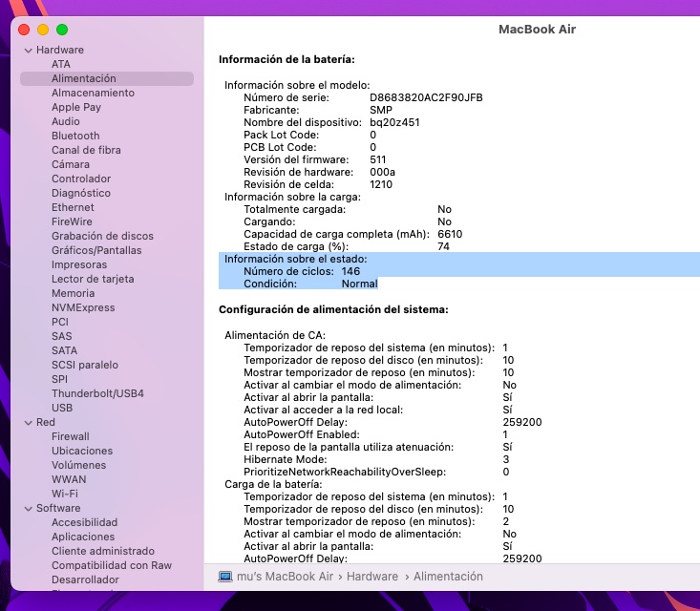Screen dimensions: 700x611
Task: Click Memoria in the sidebar list
Action: pyautogui.click(x=73, y=293)
